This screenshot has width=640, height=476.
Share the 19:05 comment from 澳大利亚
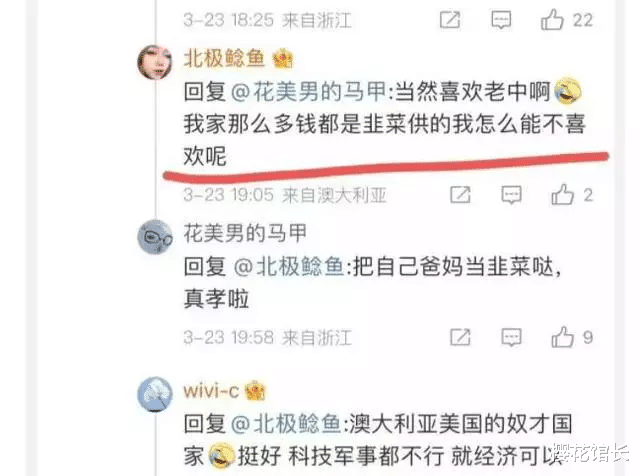(x=460, y=195)
